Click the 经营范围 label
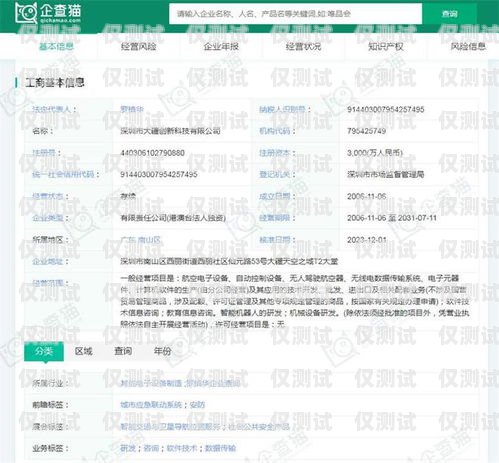The image size is (499, 463). (48, 283)
